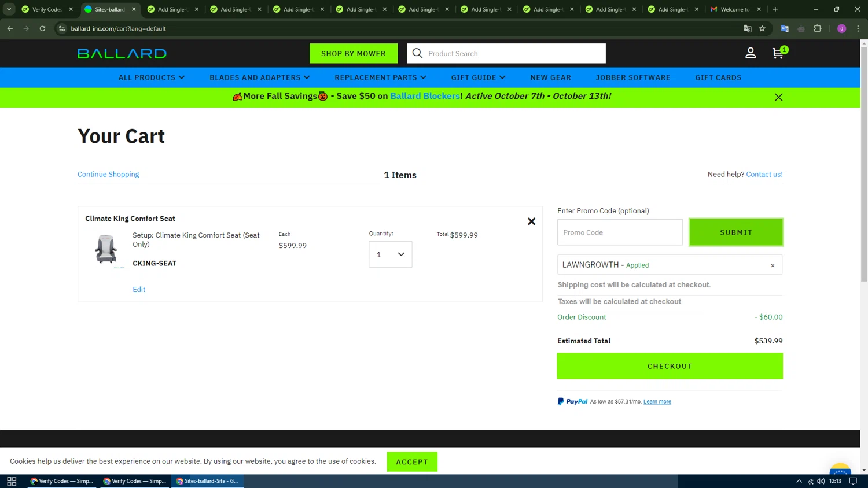The height and width of the screenshot is (488, 868).
Task: Open the Chrome profile avatar
Action: coord(841,28)
